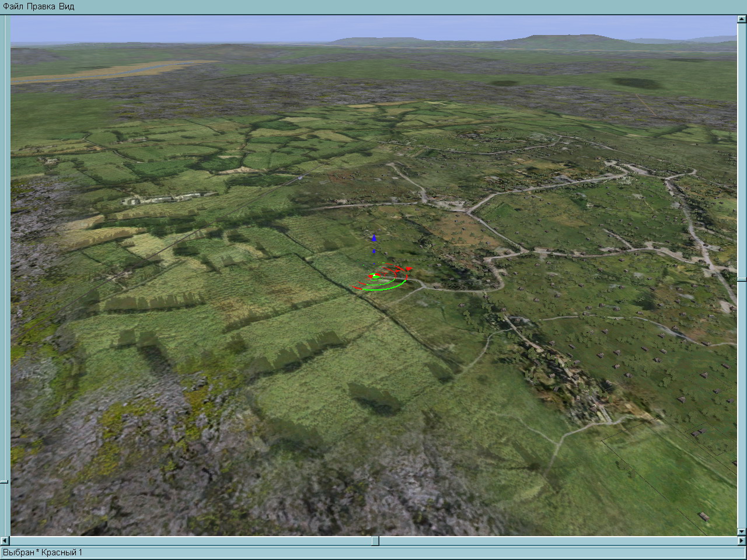The height and width of the screenshot is (560, 747).
Task: Click the left vertical scrollbar thumb
Action: coord(4,482)
